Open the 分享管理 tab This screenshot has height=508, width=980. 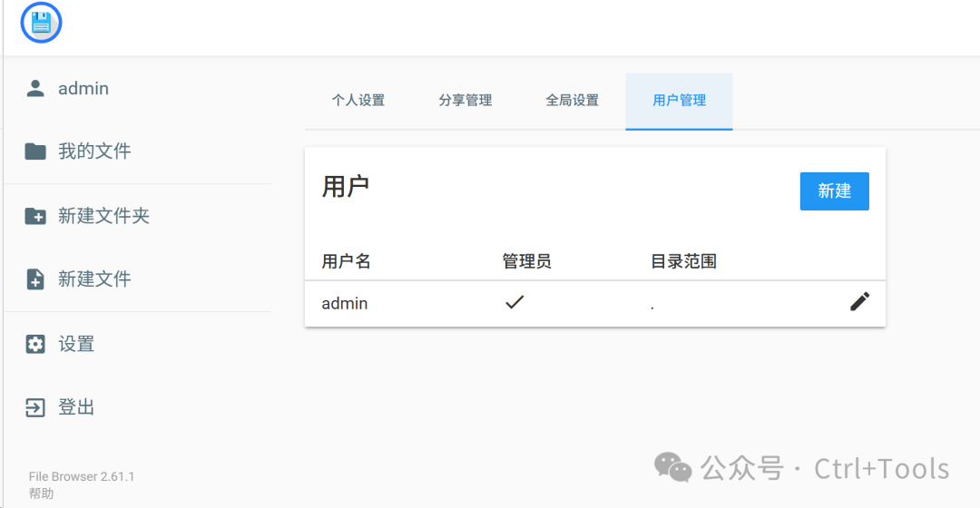click(x=465, y=101)
